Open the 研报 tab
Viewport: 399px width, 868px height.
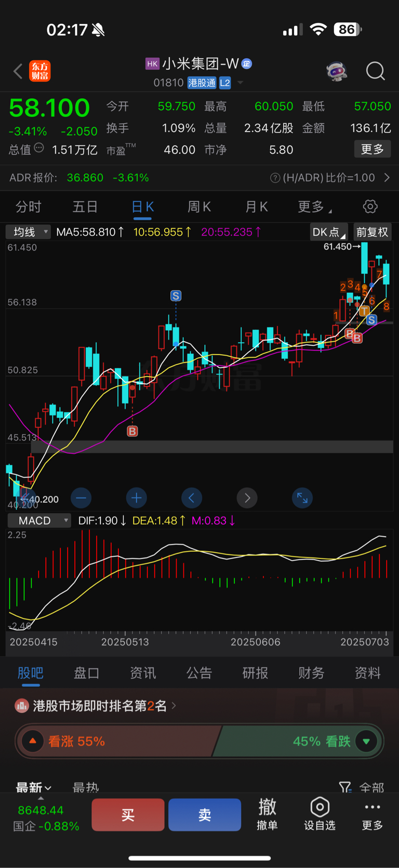click(x=255, y=673)
